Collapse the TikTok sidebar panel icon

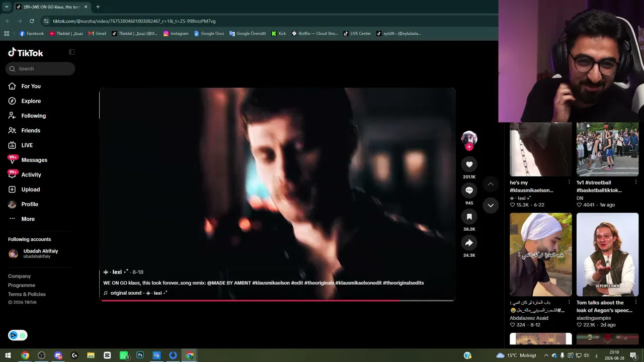click(x=71, y=52)
